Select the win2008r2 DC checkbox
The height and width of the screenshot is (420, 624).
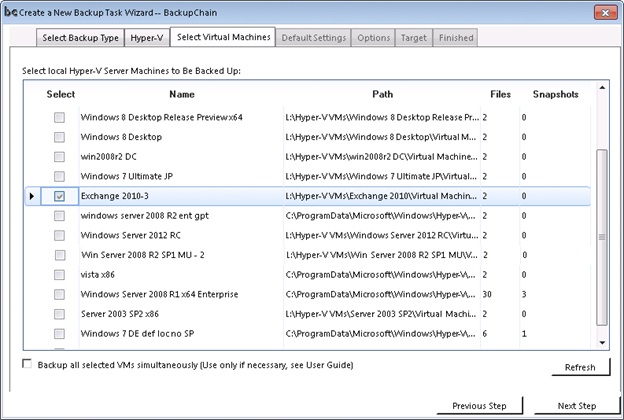59,157
